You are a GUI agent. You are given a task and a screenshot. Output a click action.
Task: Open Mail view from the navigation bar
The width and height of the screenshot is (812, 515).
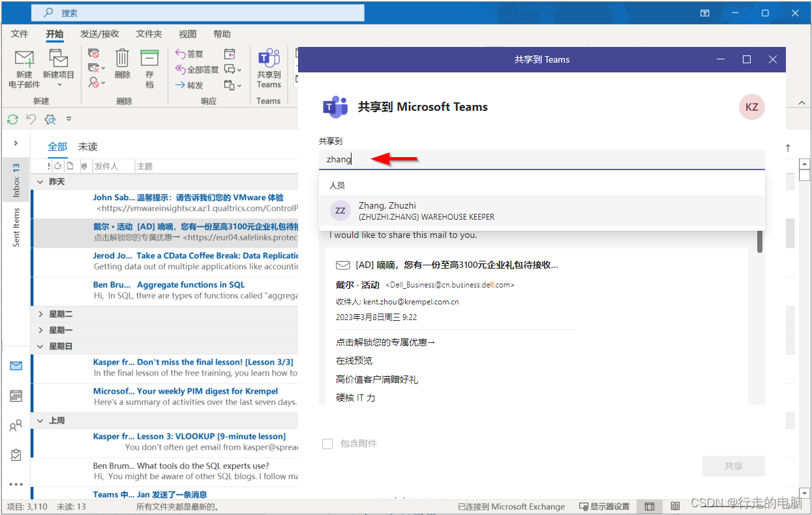point(16,366)
